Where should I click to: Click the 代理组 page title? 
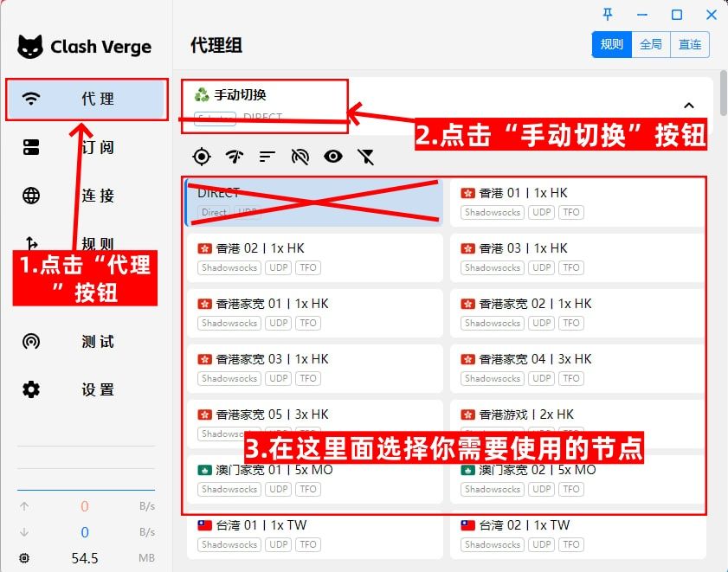pyautogui.click(x=216, y=46)
